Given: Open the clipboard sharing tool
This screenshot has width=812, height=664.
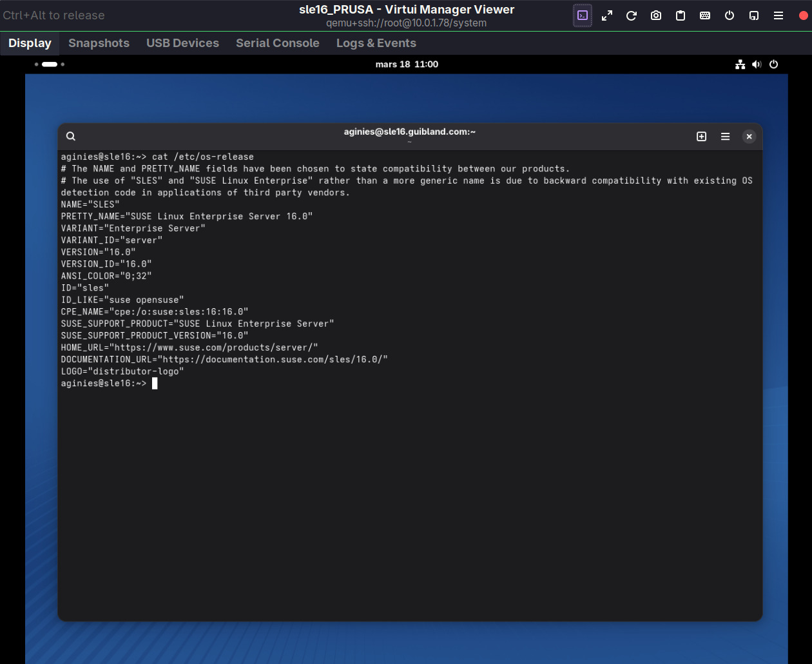Looking at the screenshot, I should pos(681,15).
